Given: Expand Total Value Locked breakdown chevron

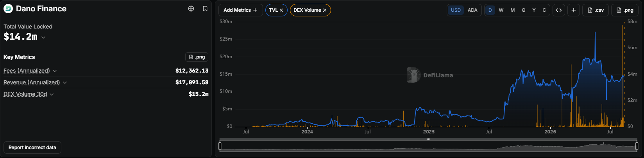Looking at the screenshot, I should pyautogui.click(x=43, y=37).
